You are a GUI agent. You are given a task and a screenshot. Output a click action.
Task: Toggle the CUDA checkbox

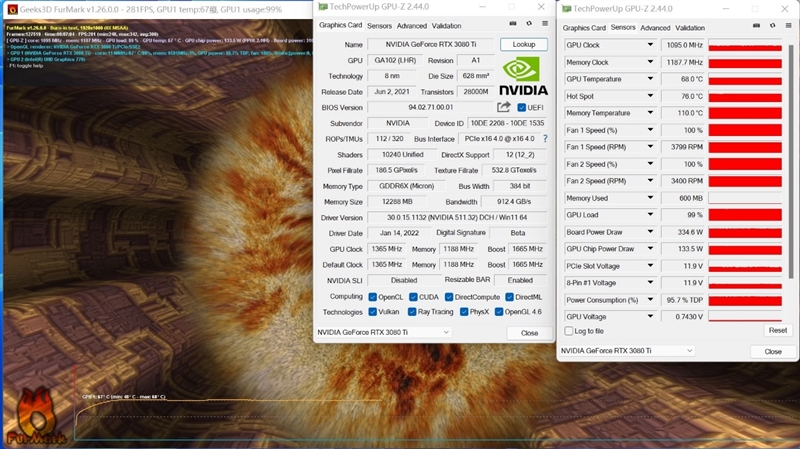tap(413, 297)
